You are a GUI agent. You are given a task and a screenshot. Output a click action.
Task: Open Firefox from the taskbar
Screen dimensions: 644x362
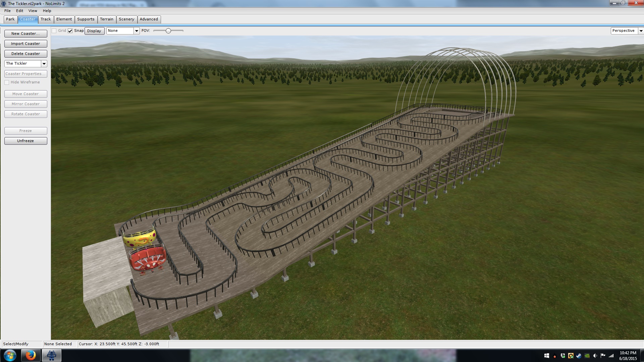pyautogui.click(x=31, y=355)
